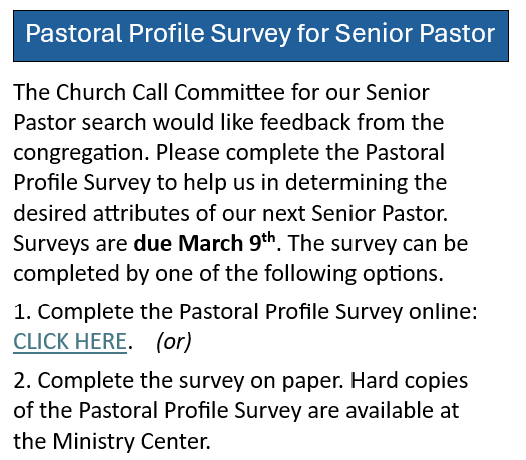This screenshot has height=460, width=526.
Task: Click the "2." list number
Action: point(22,380)
